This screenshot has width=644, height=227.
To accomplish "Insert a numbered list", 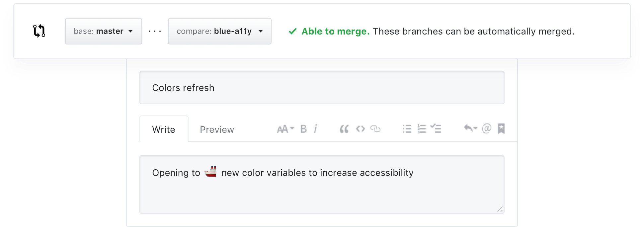I will 422,129.
